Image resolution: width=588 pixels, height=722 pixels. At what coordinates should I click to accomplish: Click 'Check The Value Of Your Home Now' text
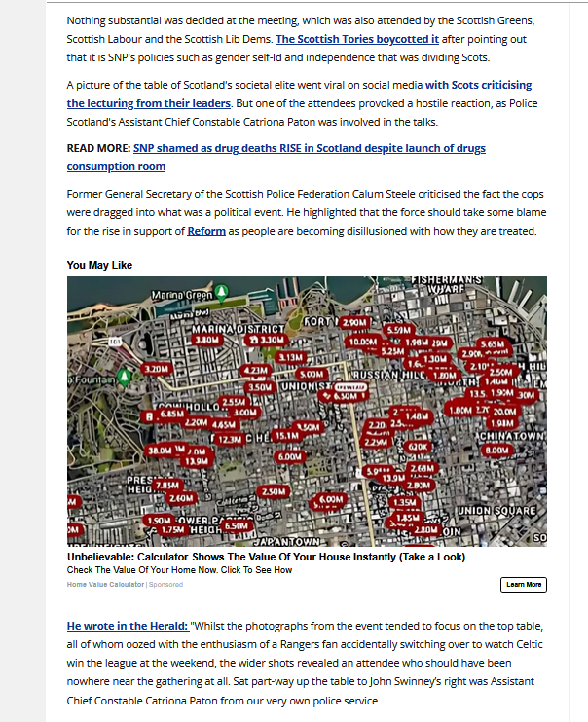(179, 570)
